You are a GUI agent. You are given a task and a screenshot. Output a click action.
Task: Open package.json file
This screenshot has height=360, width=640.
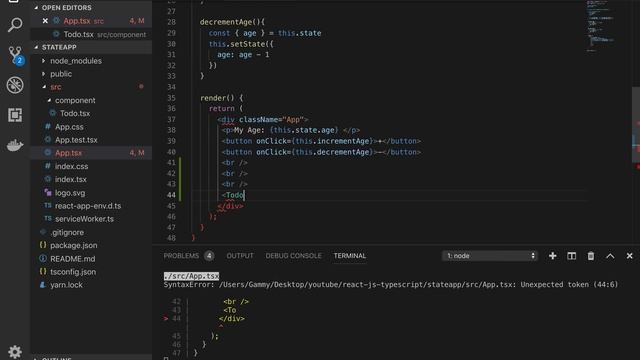73,245
